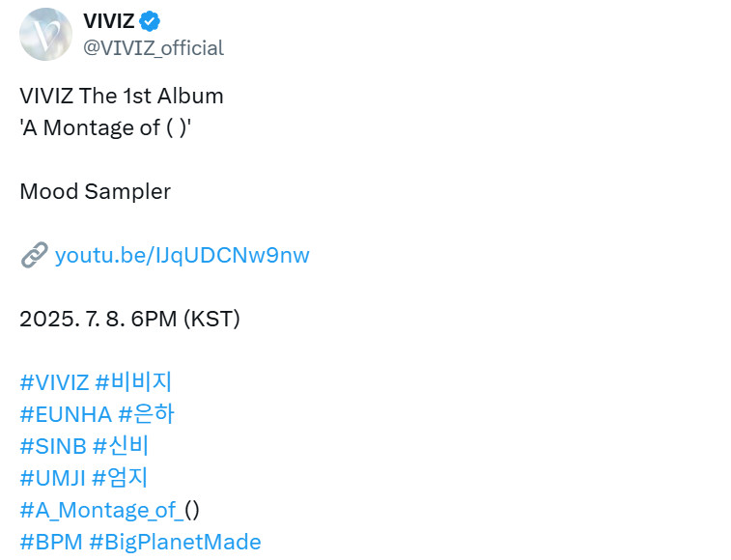Open the #BigPlanetMade hashtag
Viewport: 731px width, 560px height.
[175, 542]
